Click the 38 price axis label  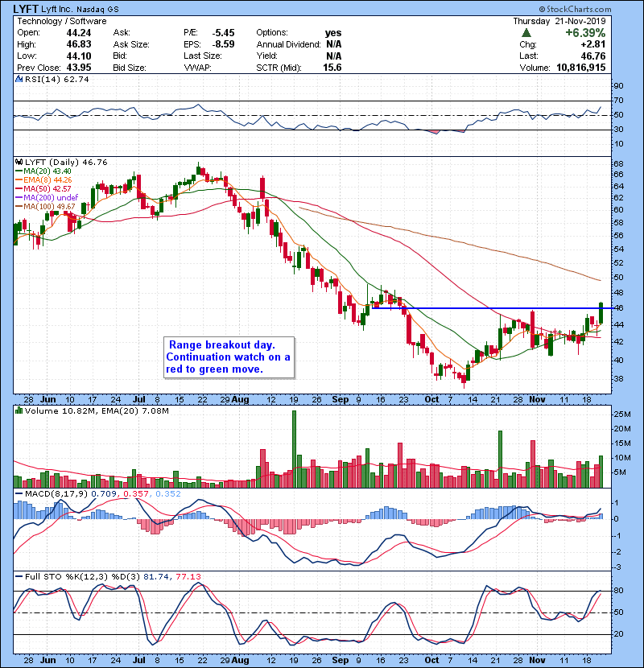coord(618,379)
